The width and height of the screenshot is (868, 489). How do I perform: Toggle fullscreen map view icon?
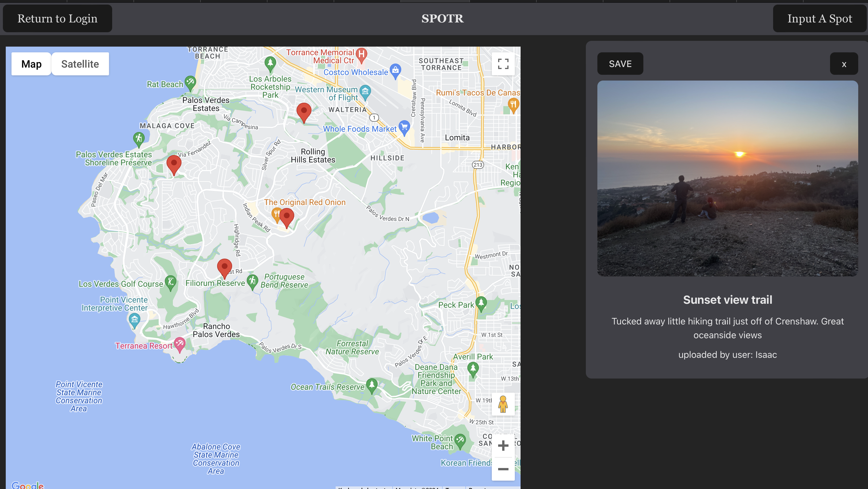pyautogui.click(x=503, y=64)
